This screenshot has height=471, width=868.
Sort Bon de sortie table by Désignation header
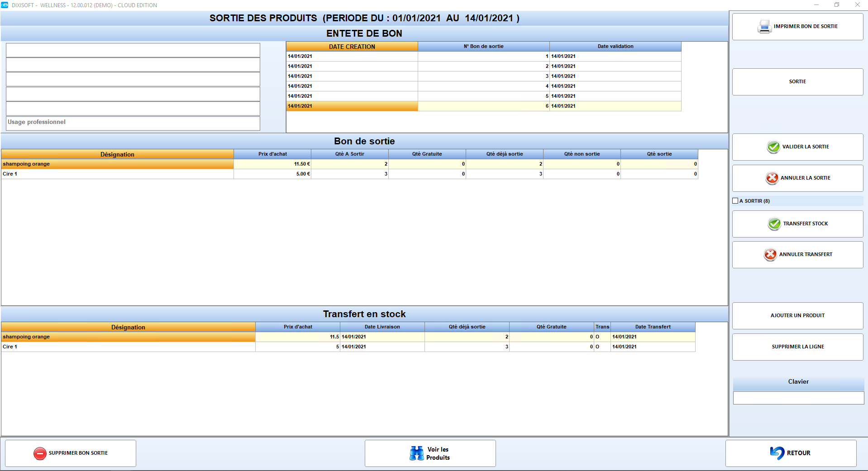coord(117,154)
